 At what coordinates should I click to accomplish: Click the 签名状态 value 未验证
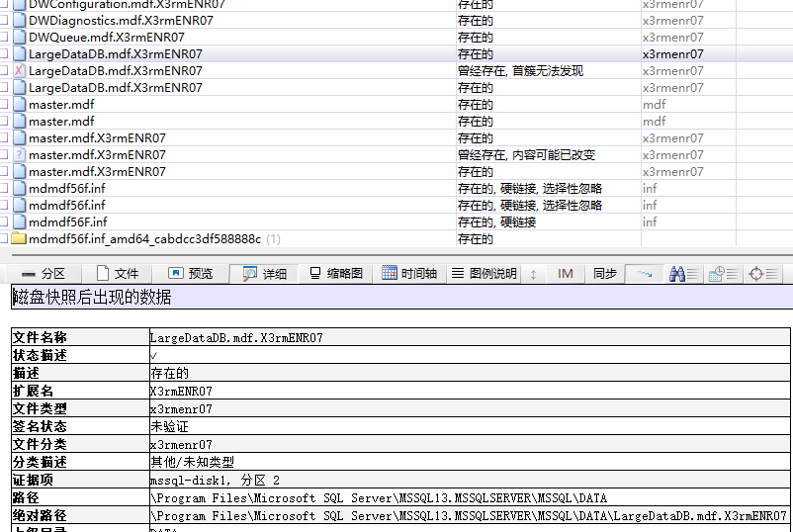(x=169, y=426)
